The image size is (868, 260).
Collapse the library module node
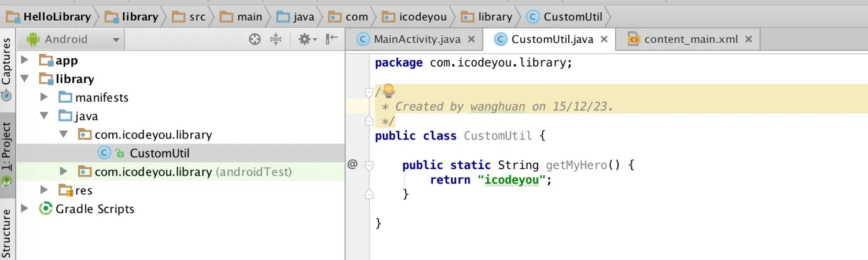coord(24,79)
